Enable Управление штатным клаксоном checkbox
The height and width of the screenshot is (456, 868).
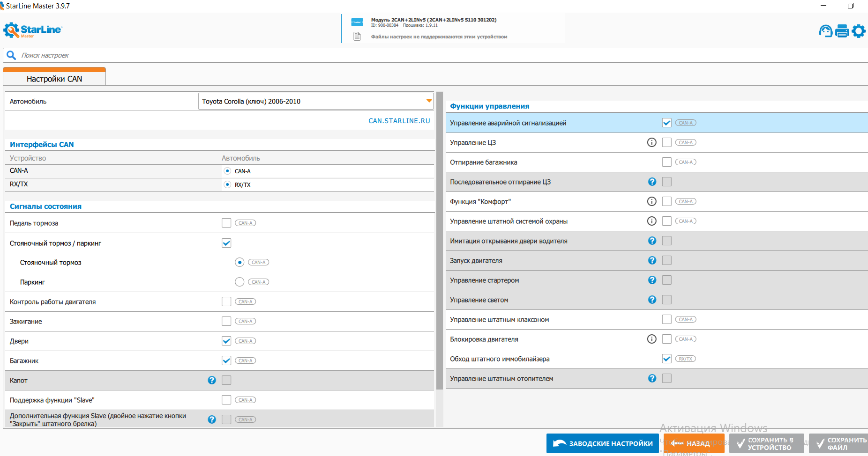pyautogui.click(x=666, y=319)
